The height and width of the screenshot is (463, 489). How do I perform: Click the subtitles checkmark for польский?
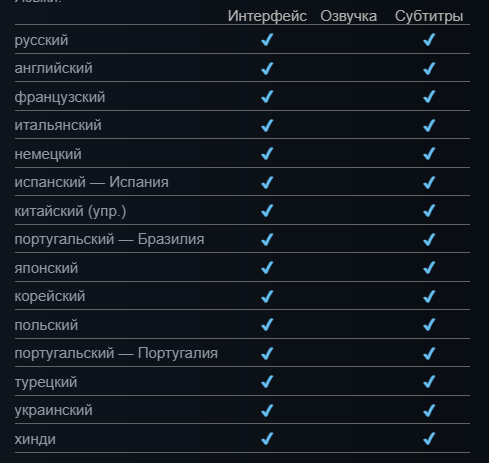[x=429, y=325]
